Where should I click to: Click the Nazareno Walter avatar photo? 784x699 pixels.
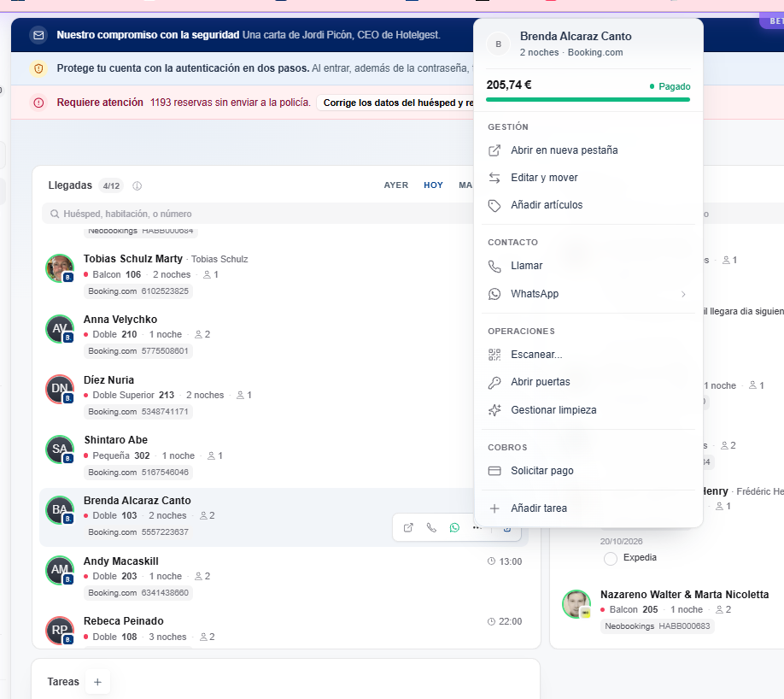click(x=576, y=603)
